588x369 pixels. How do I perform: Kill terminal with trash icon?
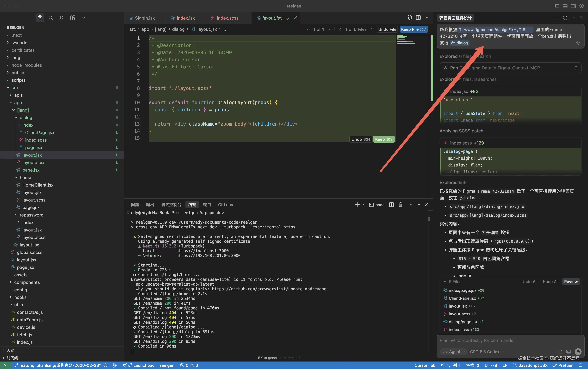(401, 205)
